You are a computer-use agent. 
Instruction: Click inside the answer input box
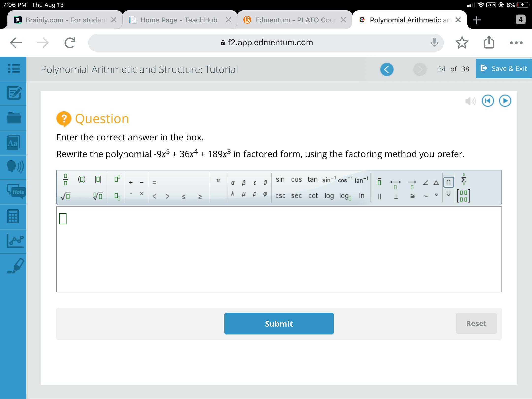pyautogui.click(x=279, y=249)
